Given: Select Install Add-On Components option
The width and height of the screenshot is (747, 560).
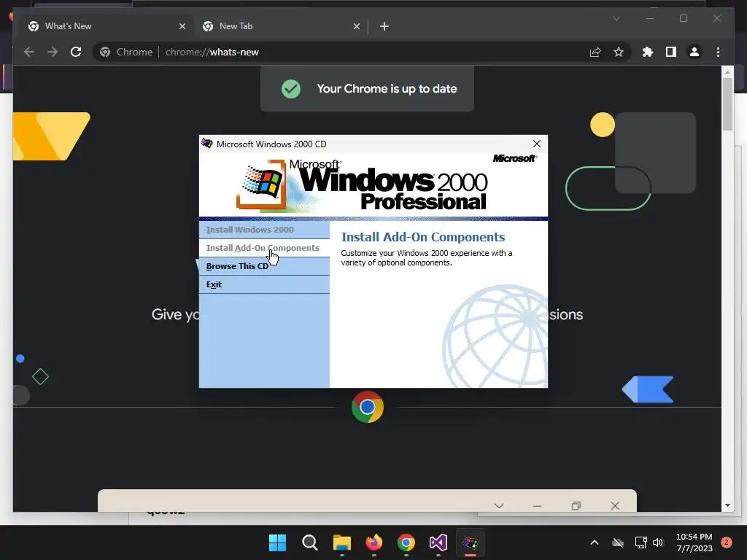Looking at the screenshot, I should pos(264,248).
